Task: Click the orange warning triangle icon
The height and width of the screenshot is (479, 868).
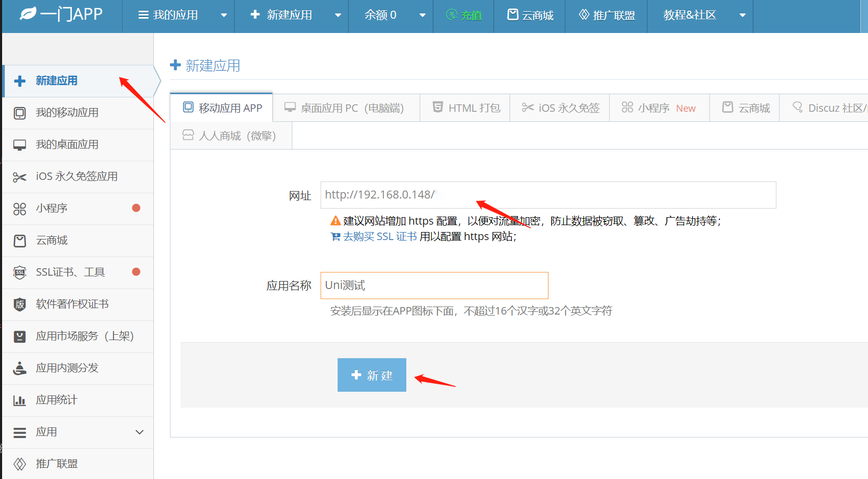Action: pyautogui.click(x=335, y=220)
